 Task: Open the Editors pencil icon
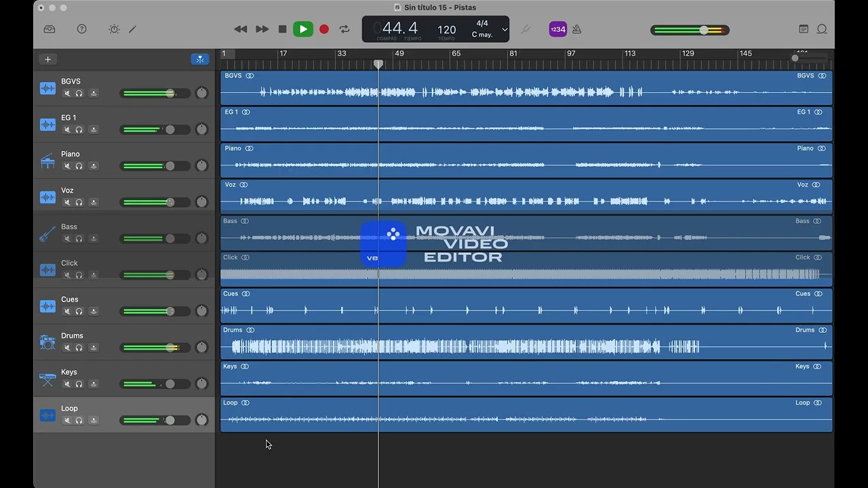click(x=133, y=29)
